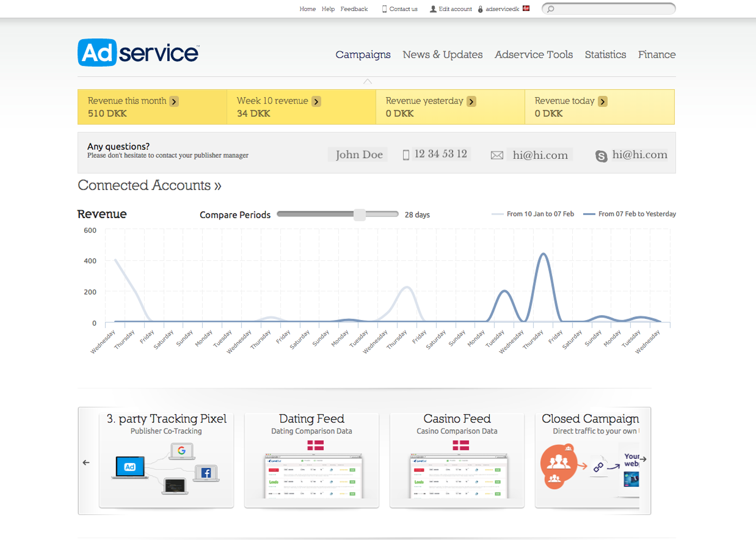756x540 pixels.
Task: Click the Any questions? heading
Action: click(118, 147)
